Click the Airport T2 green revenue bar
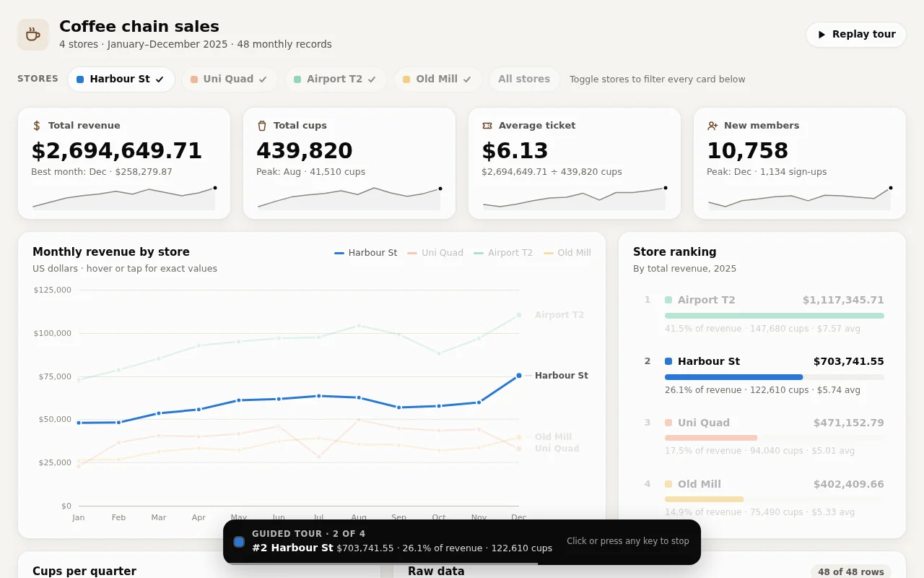 [x=775, y=316]
